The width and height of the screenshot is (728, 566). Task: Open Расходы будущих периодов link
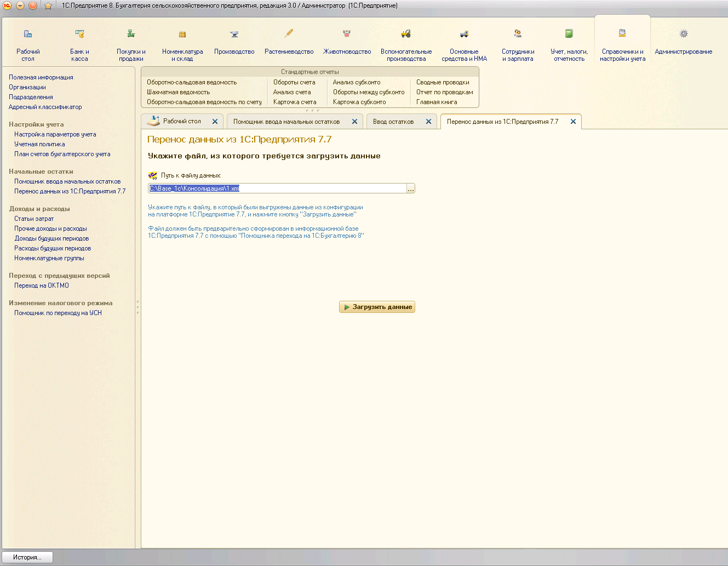(x=53, y=248)
